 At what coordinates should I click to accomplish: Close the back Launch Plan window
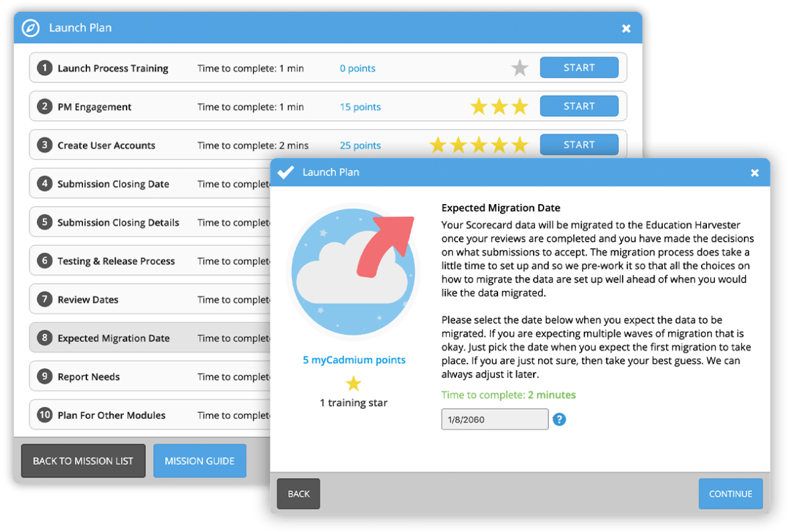coord(626,29)
